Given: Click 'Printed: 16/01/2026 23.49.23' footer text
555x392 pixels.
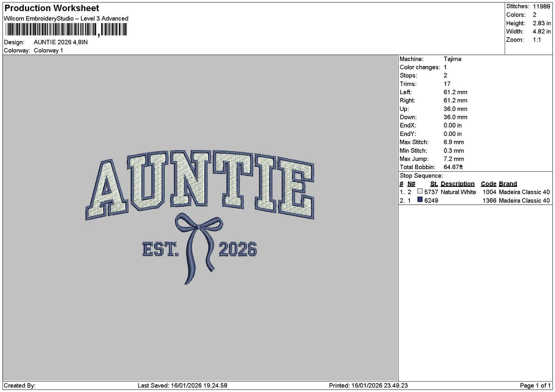Looking at the screenshot, I should (x=368, y=385).
